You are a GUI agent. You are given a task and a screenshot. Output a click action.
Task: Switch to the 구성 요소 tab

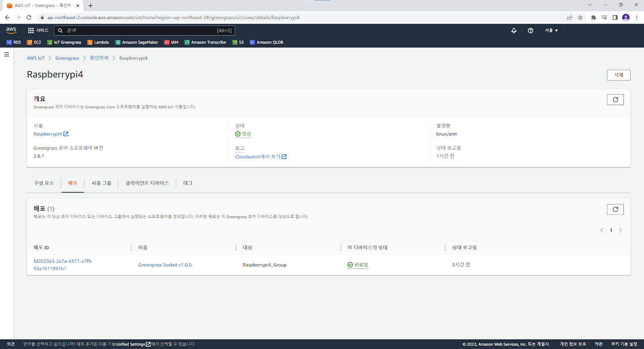(44, 183)
